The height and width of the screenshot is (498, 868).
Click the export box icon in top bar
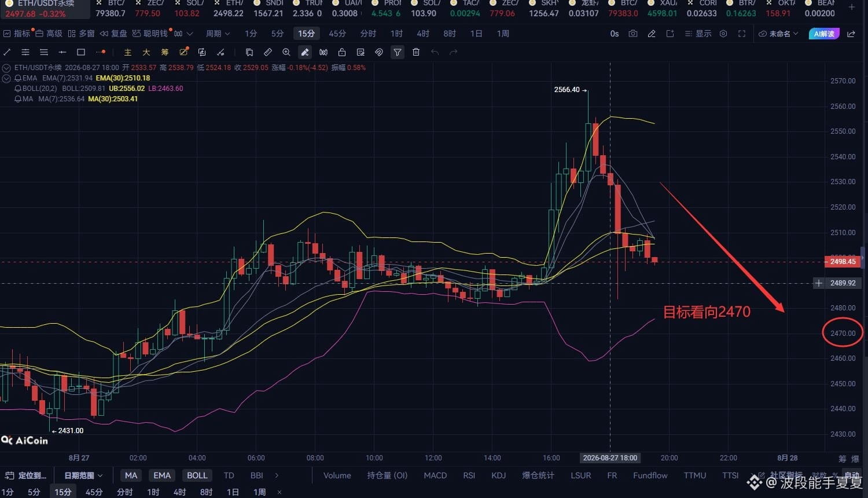[670, 34]
